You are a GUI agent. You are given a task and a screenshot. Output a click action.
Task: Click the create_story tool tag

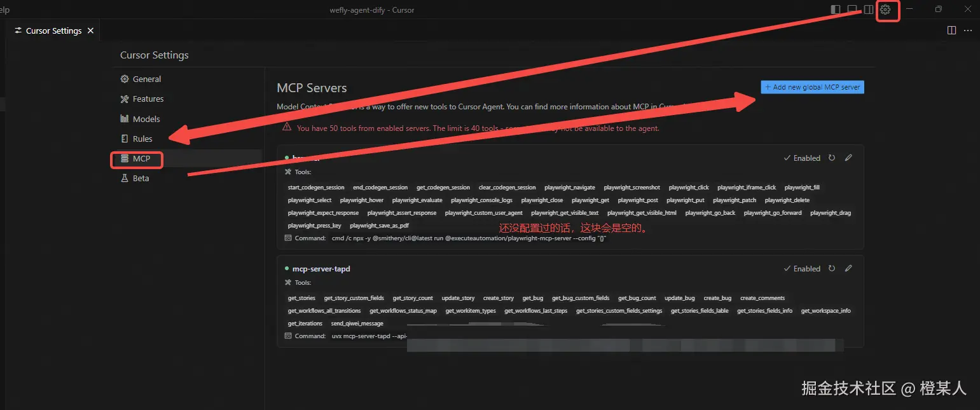(499, 298)
